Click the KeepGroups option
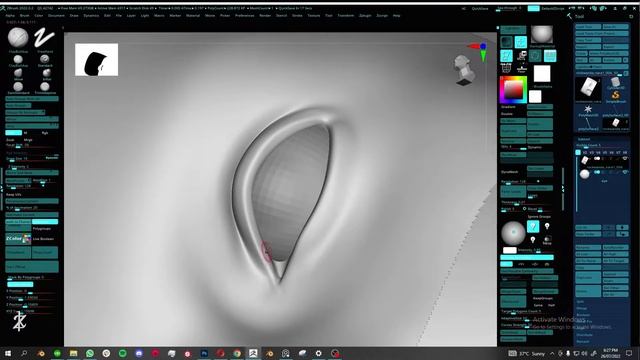 point(543,298)
